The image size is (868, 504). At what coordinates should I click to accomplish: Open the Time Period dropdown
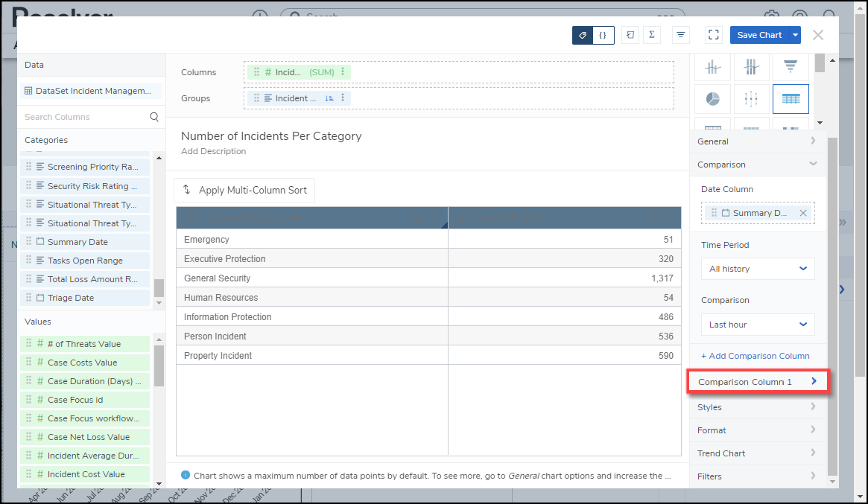[x=757, y=269]
